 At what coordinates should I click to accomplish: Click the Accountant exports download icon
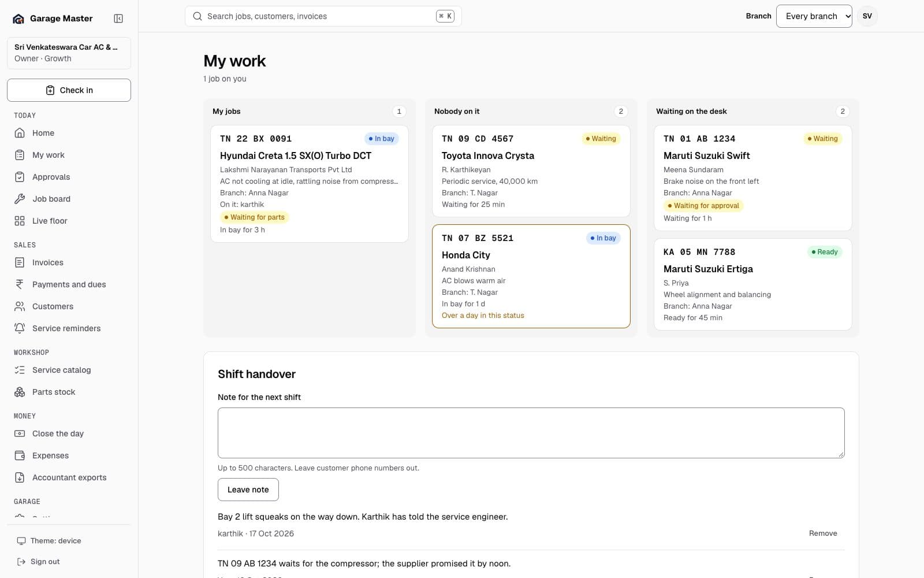(20, 477)
